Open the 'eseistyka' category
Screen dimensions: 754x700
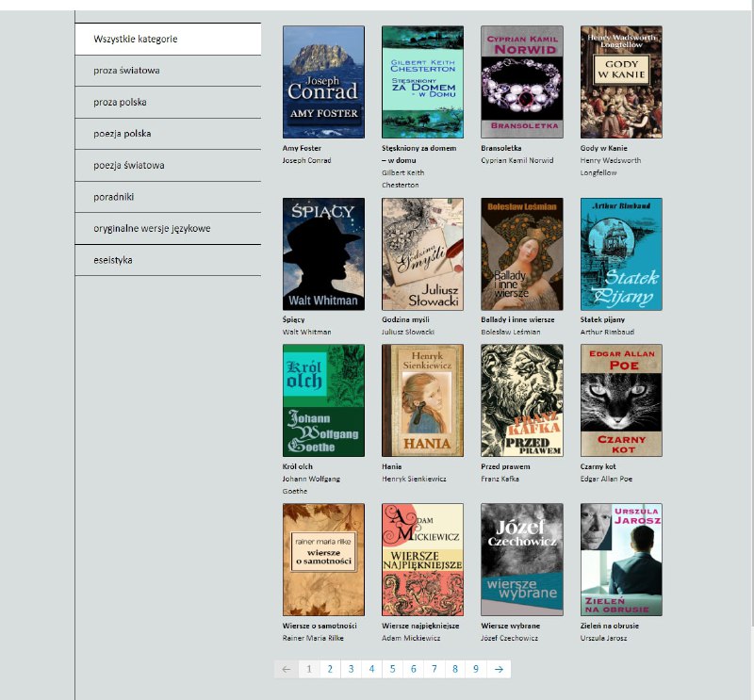click(168, 260)
